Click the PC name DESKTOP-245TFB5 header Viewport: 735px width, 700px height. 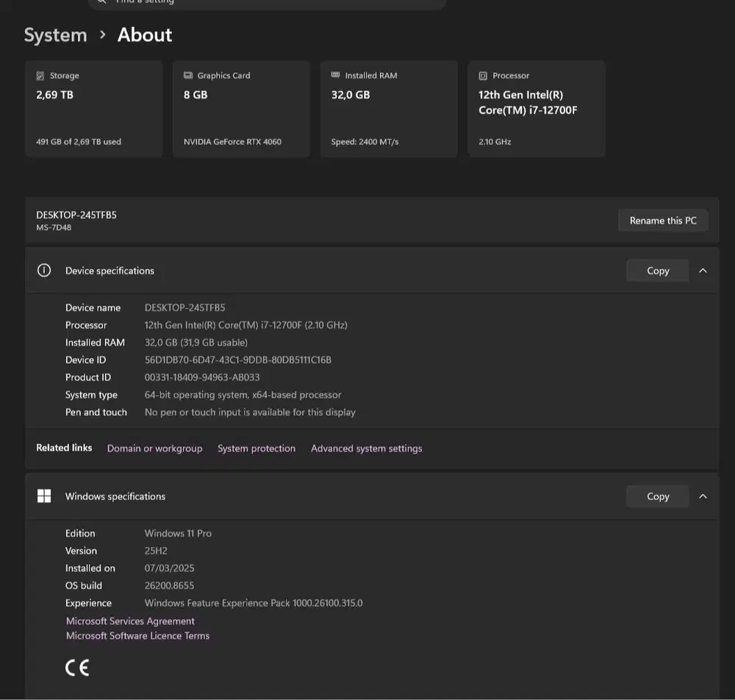click(76, 215)
